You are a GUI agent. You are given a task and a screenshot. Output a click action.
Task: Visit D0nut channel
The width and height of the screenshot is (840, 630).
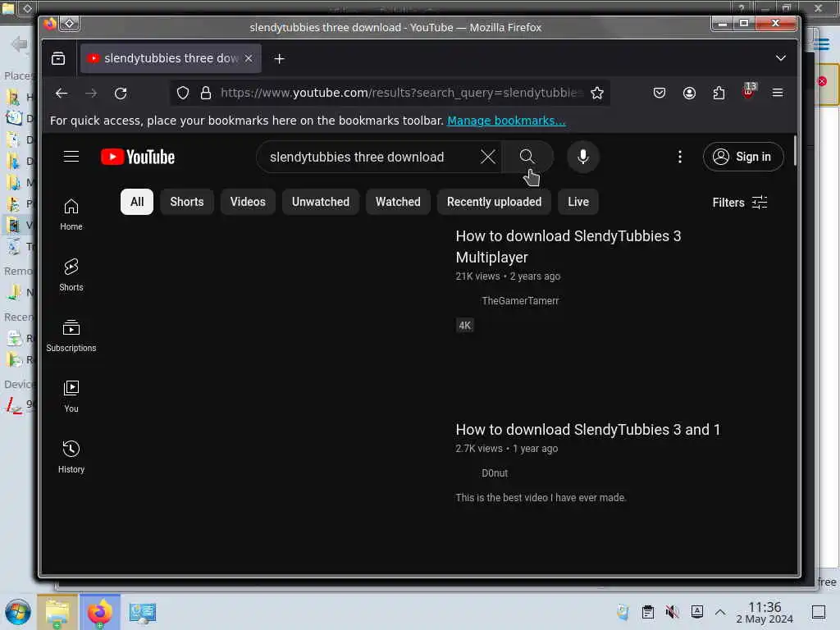coord(495,473)
